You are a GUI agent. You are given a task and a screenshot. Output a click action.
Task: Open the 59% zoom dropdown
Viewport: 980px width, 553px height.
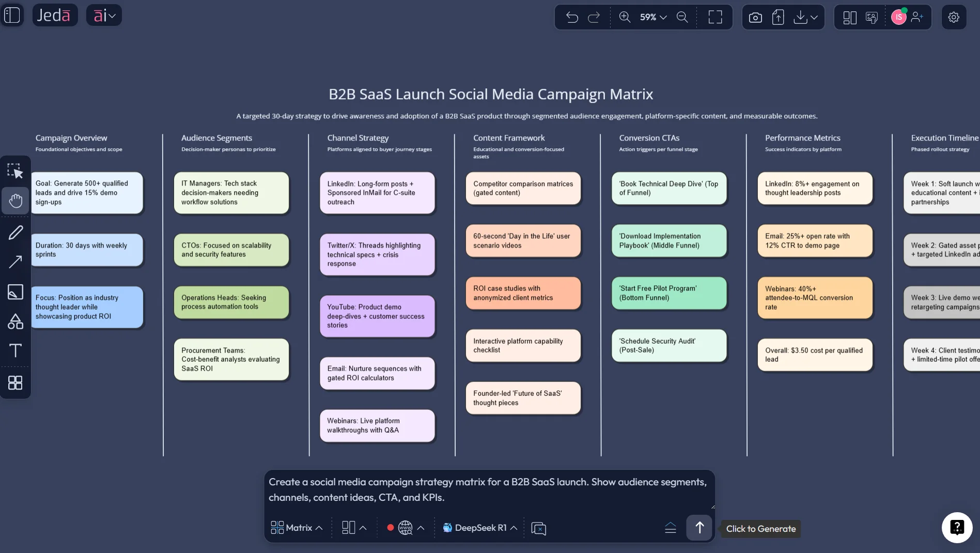[651, 17]
